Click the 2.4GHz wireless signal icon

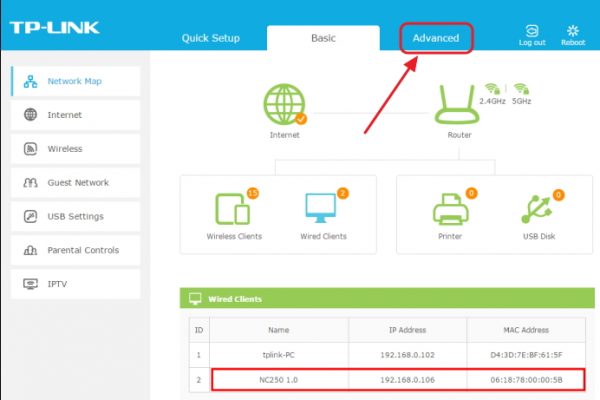pyautogui.click(x=492, y=89)
